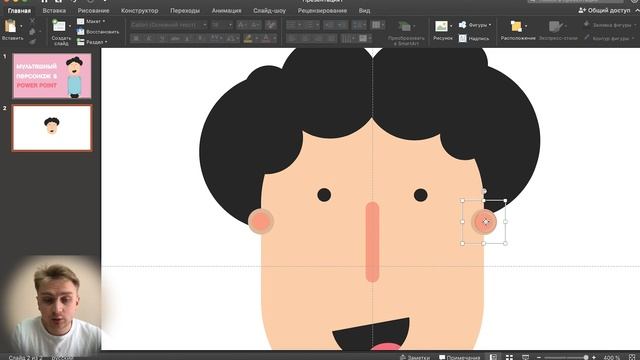
Task: Toggle Strikethrough formatting
Action: [x=175, y=38]
